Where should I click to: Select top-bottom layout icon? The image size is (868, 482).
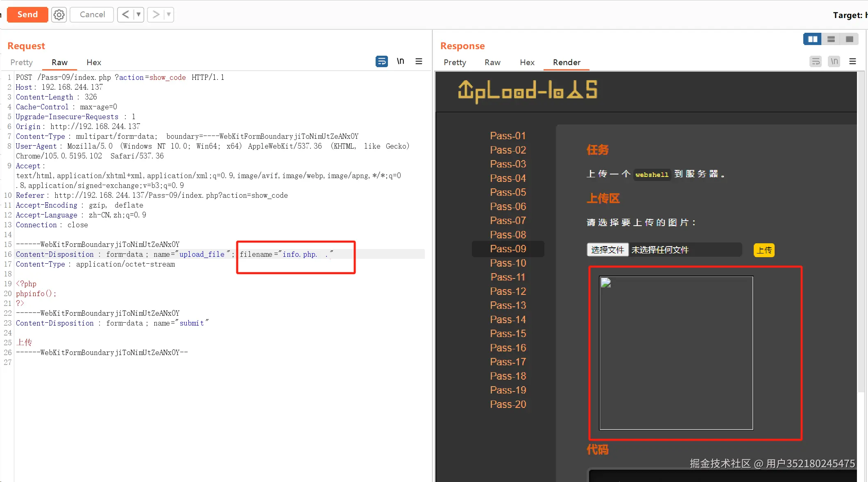[x=831, y=39]
